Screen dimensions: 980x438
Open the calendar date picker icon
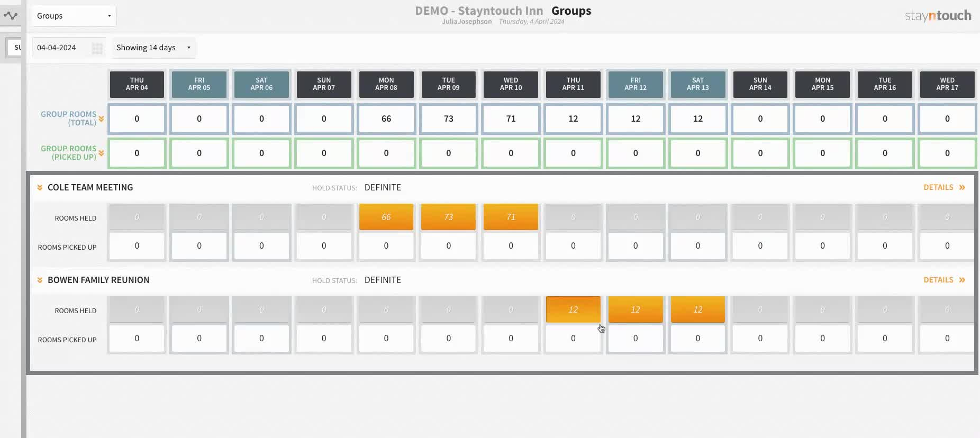97,48
